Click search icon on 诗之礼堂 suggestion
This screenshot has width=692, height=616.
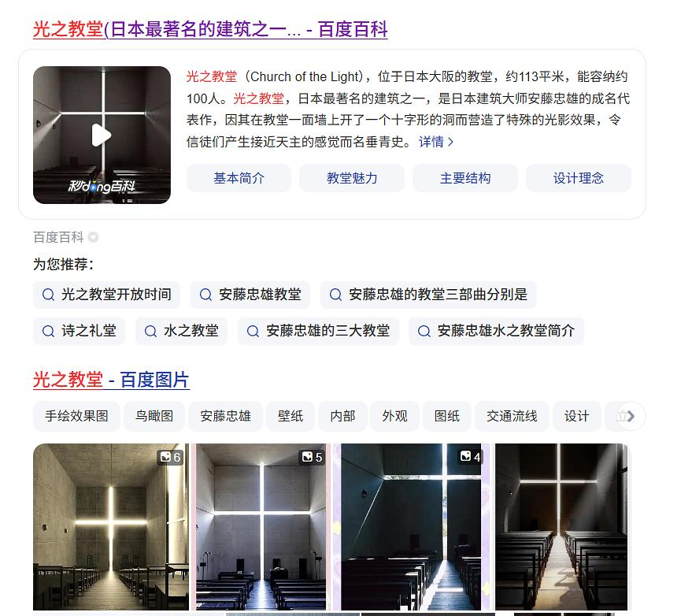tap(48, 331)
